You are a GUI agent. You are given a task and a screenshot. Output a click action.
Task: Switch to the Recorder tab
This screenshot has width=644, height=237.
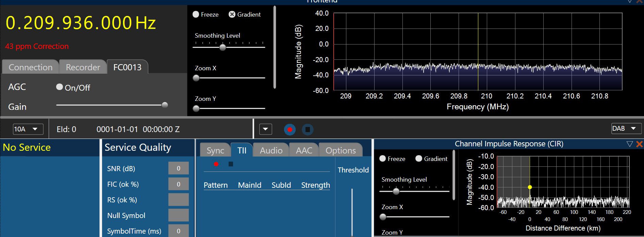[83, 67]
